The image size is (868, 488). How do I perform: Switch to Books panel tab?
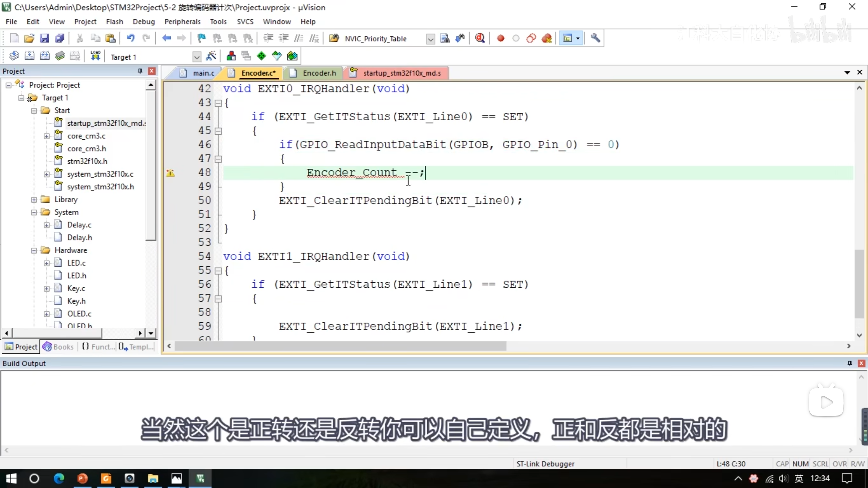coord(58,347)
